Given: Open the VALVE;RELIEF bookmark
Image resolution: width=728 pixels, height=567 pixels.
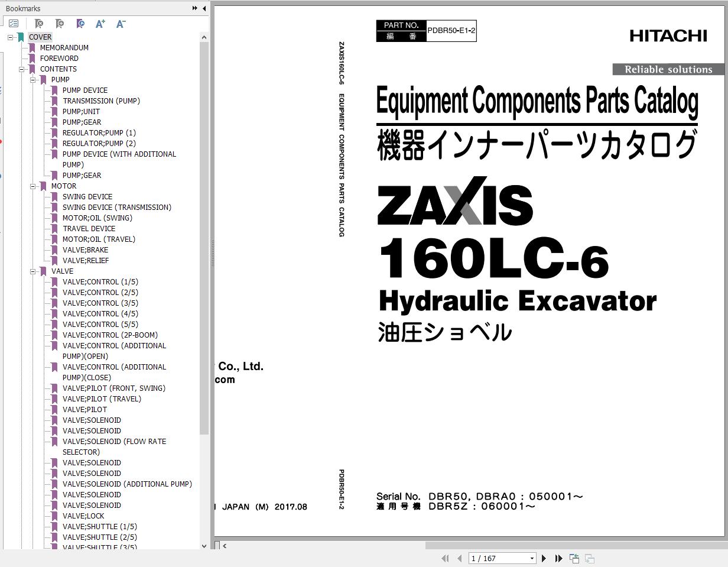Looking at the screenshot, I should click(86, 261).
